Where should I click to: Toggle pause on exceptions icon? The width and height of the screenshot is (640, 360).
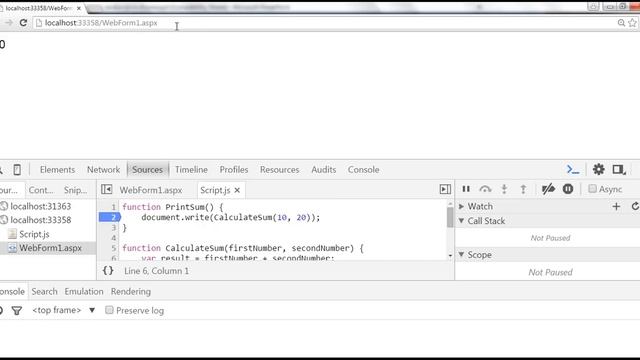[568, 189]
